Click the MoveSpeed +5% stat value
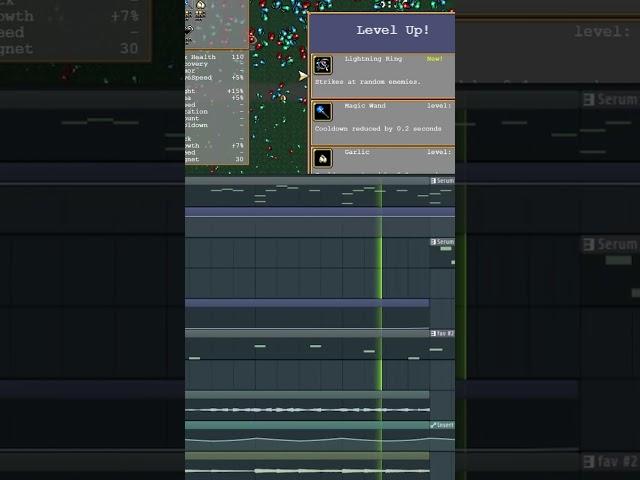The width and height of the screenshot is (640, 480). coord(237,77)
